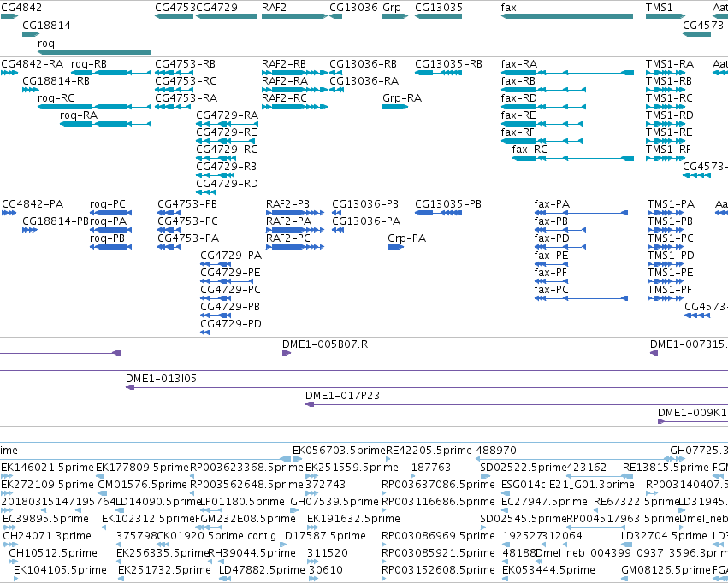Select EST label RE42205.5prime
Screen dimensions: 728x583
pyautogui.click(x=429, y=450)
